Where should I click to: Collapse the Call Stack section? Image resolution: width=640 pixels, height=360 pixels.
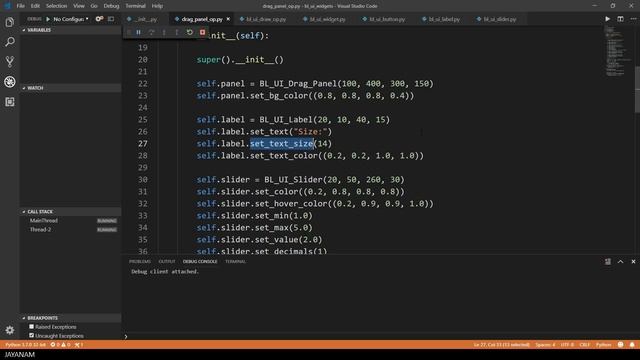tap(71, 211)
